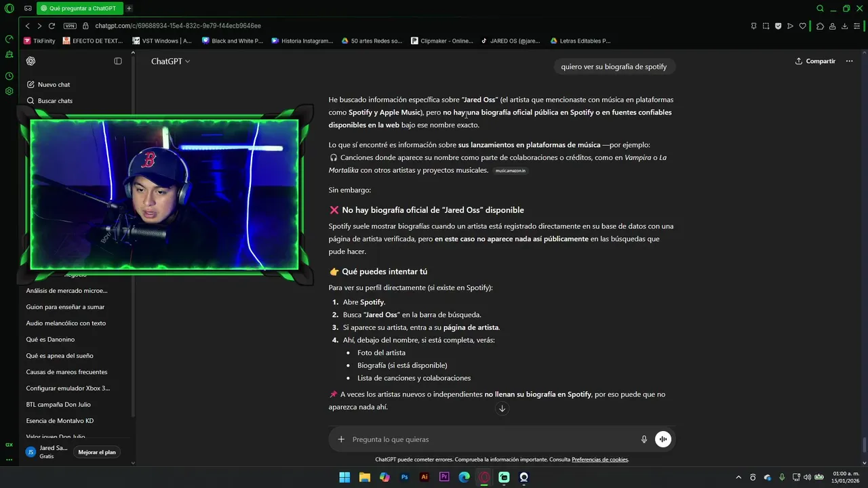Open the JARED OS TikTok bookmark
This screenshot has height=488, width=868.
tap(511, 41)
